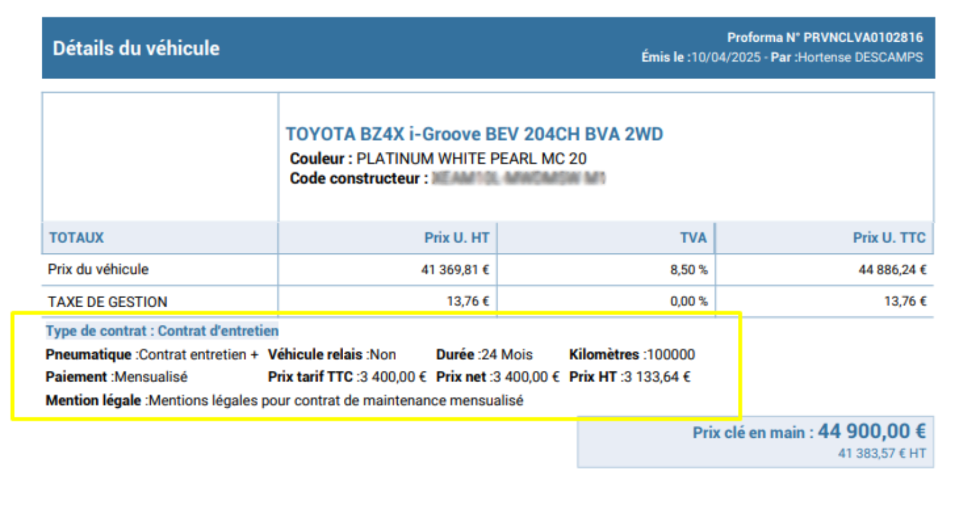Screen dimensions: 980x505
Task: Click TAXE DE GESTION TVA 0,00 %
Action: point(689,301)
